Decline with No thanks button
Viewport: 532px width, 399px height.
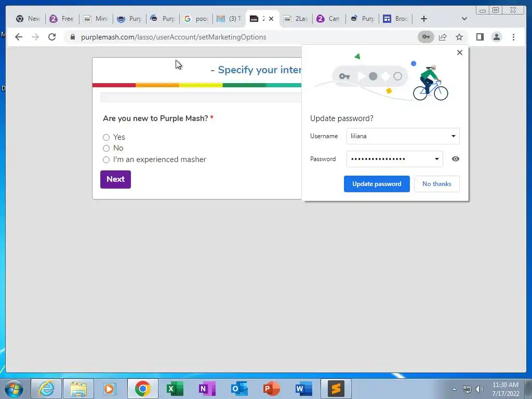[x=436, y=184]
